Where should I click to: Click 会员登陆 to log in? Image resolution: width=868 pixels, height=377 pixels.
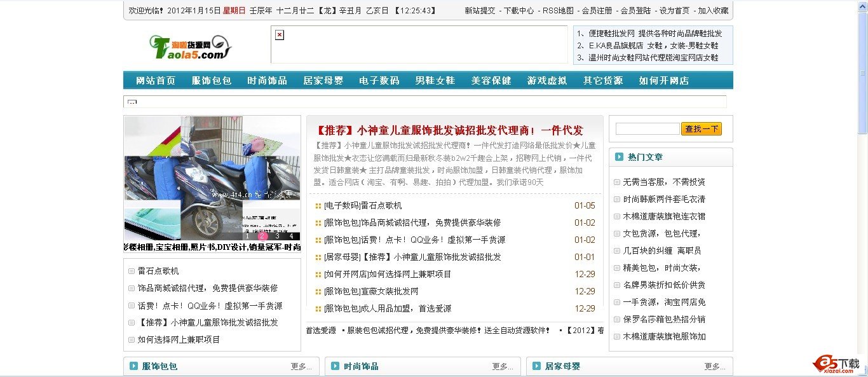click(x=636, y=11)
